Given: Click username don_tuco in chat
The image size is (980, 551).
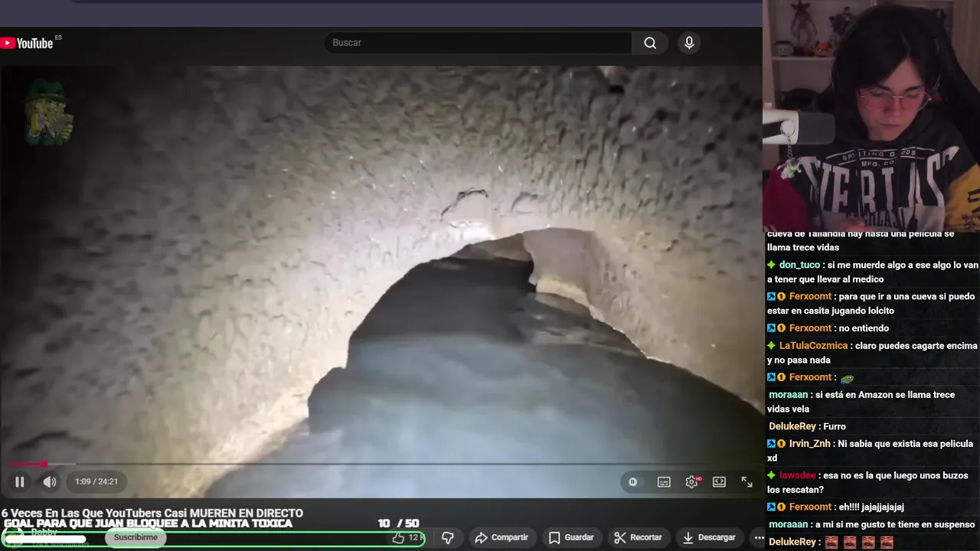Looking at the screenshot, I should pos(800,265).
